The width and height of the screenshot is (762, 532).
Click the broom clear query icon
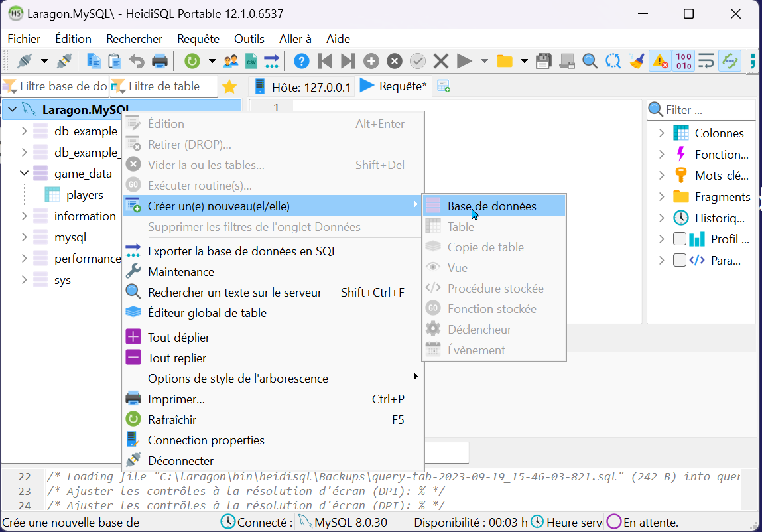pos(637,61)
